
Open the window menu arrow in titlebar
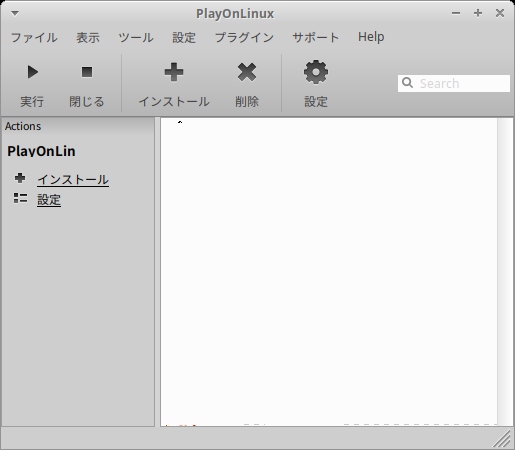click(x=15, y=14)
